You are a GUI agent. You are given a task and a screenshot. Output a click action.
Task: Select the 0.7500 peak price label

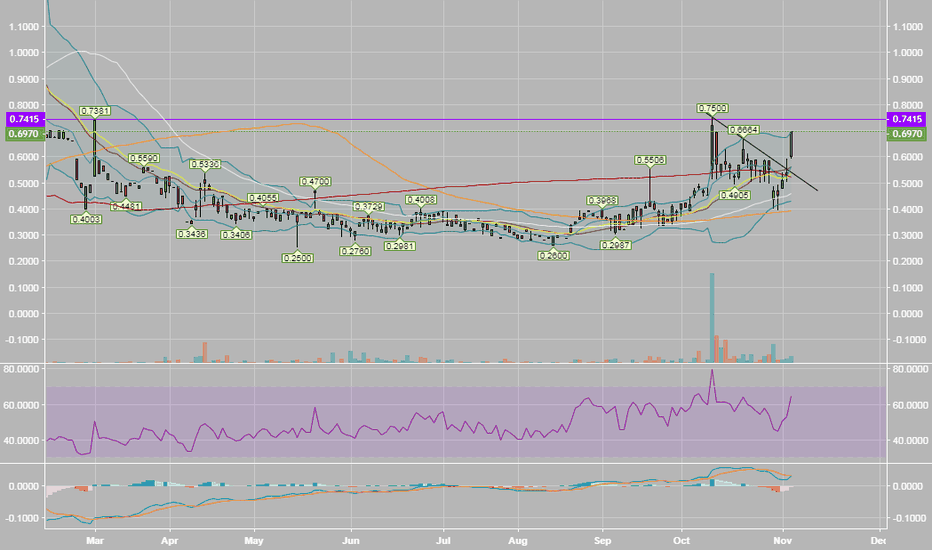pyautogui.click(x=712, y=108)
